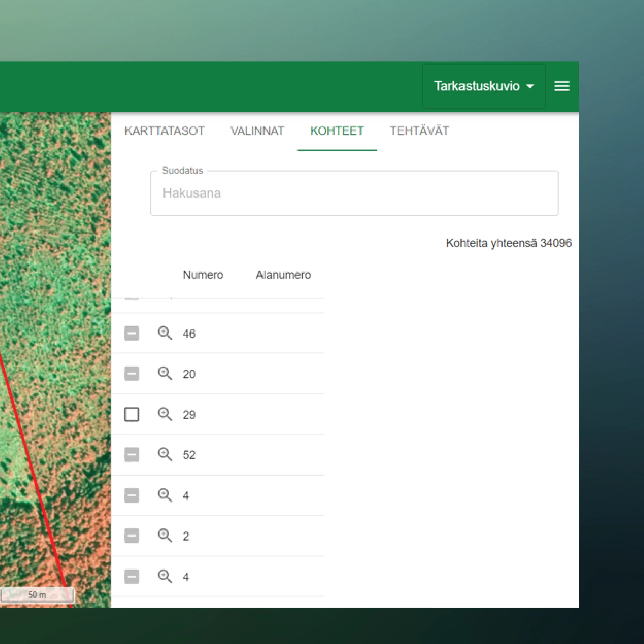Open the TEHTÄVÄT tab

click(x=419, y=131)
